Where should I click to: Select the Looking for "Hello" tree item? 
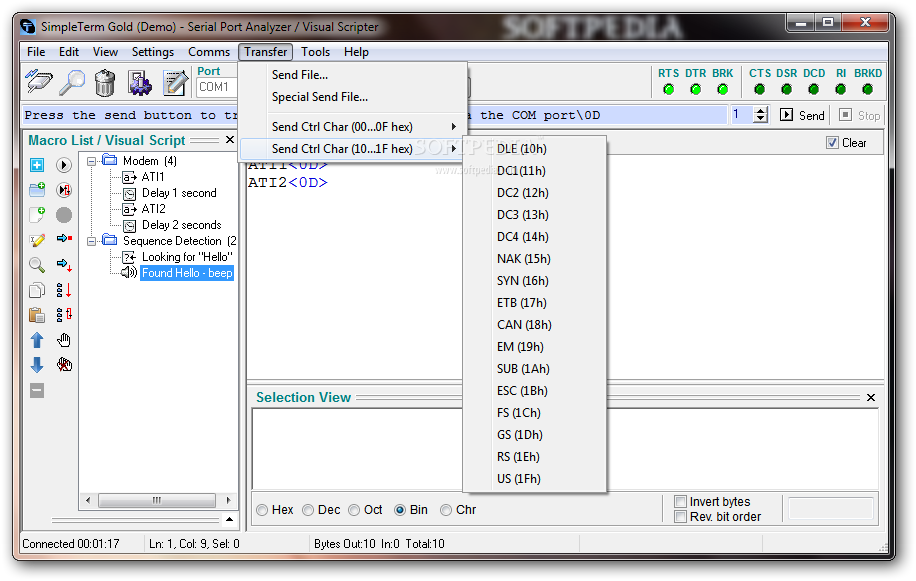pyautogui.click(x=187, y=257)
